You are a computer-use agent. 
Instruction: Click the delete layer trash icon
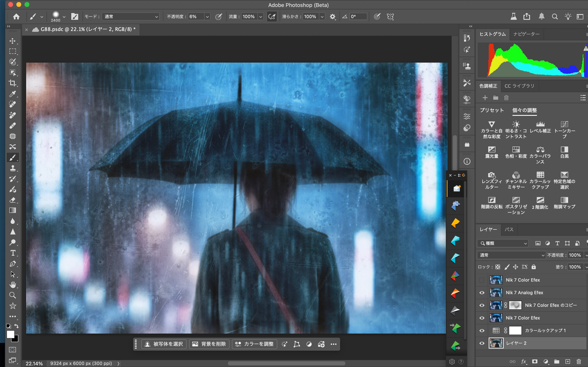tap(579, 361)
